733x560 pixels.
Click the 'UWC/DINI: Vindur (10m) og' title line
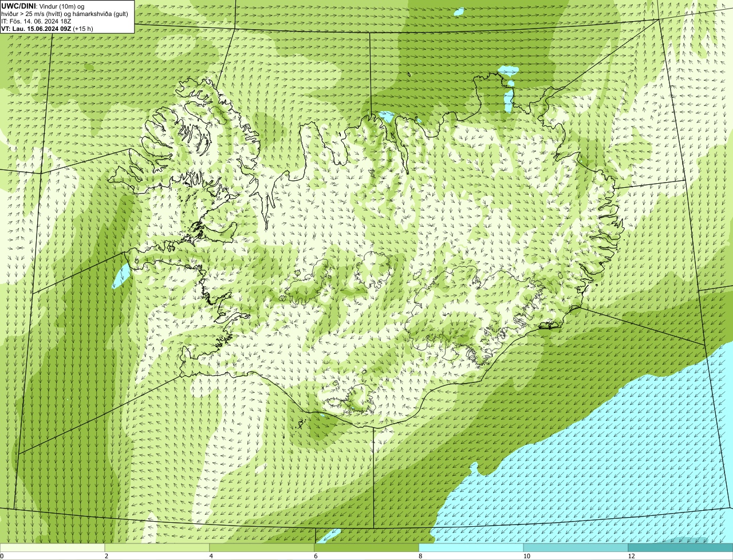click(43, 6)
